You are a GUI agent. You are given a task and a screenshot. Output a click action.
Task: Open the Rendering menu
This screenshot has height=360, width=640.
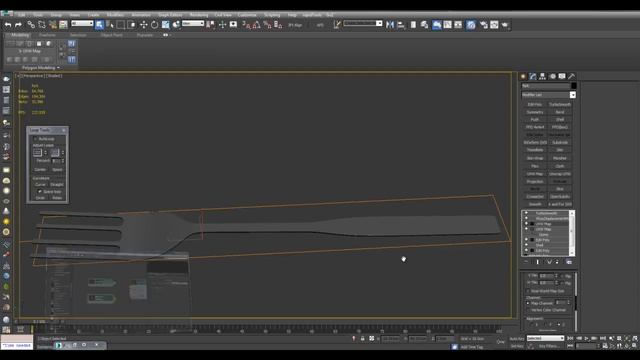pyautogui.click(x=199, y=15)
